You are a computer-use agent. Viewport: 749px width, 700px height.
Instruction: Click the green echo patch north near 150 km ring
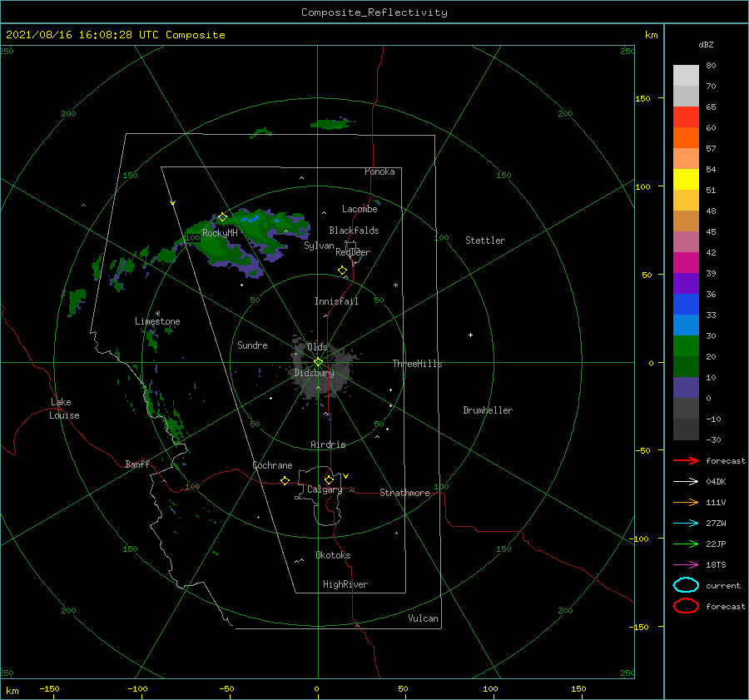coord(332,124)
